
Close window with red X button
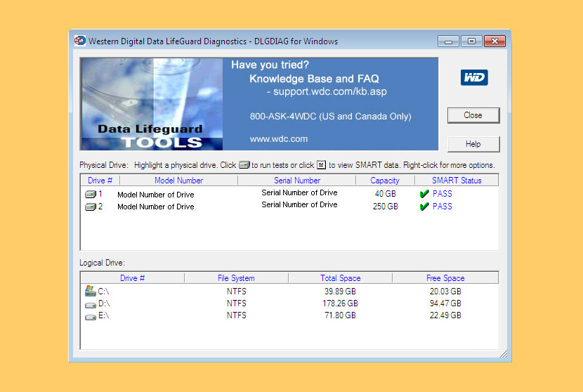coord(494,41)
